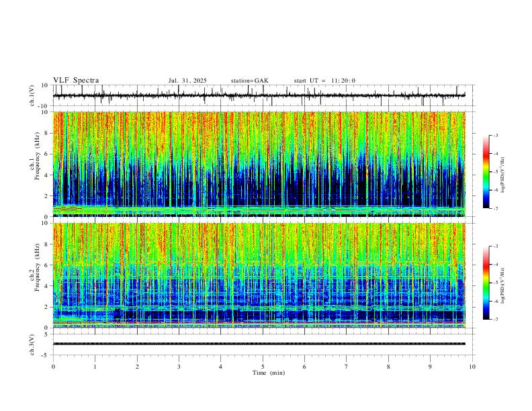Click the "-7" label on ch.1 colorbar
Image resolution: width=532 pixels, height=411 pixels.
coord(495,208)
